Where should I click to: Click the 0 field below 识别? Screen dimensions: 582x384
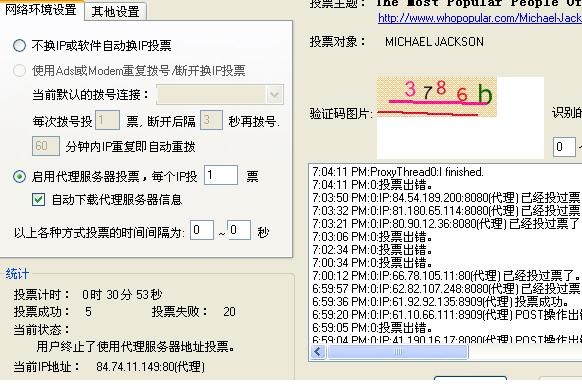(564, 147)
